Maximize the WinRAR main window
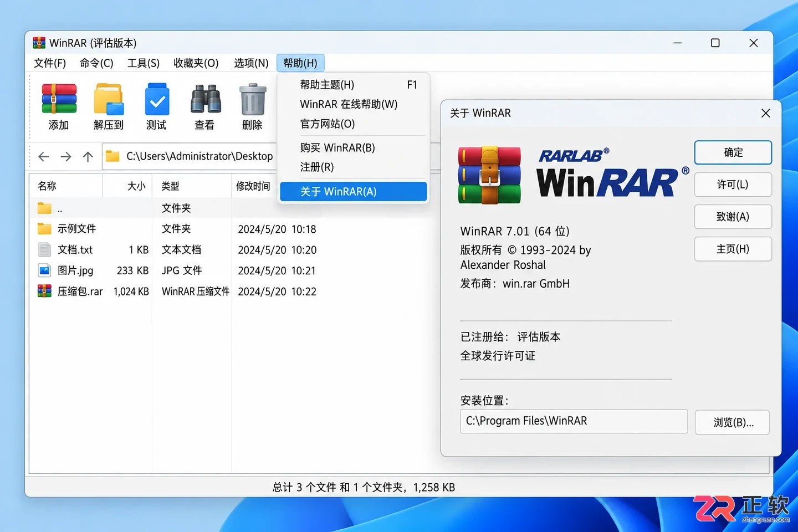The height and width of the screenshot is (532, 798). [x=715, y=43]
